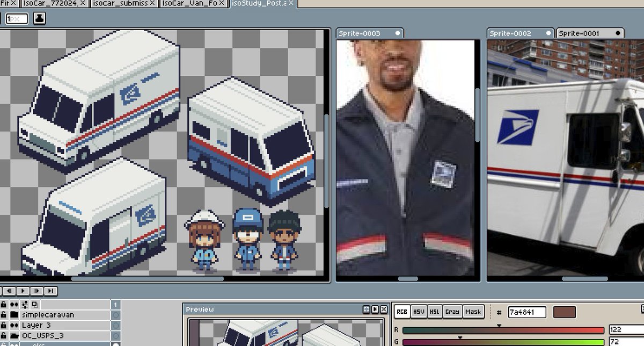The image size is (644, 346).
Task: Select Layer 3 in the timeline
Action: (x=64, y=325)
